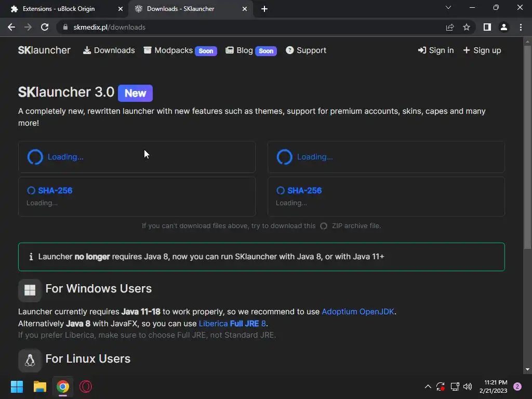Click the 'SKlauncher 3.0' heading text
Viewport: 532px width, 399px height.
click(x=66, y=92)
